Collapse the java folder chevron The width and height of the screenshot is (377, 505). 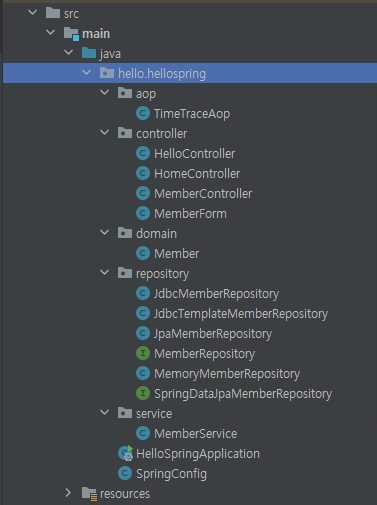69,53
